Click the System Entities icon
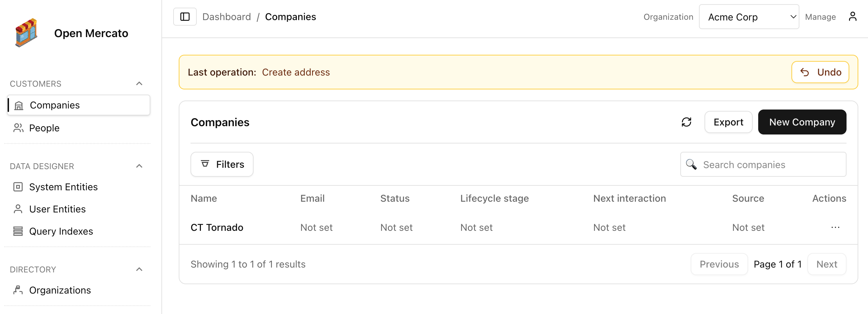Image resolution: width=868 pixels, height=314 pixels. tap(17, 186)
